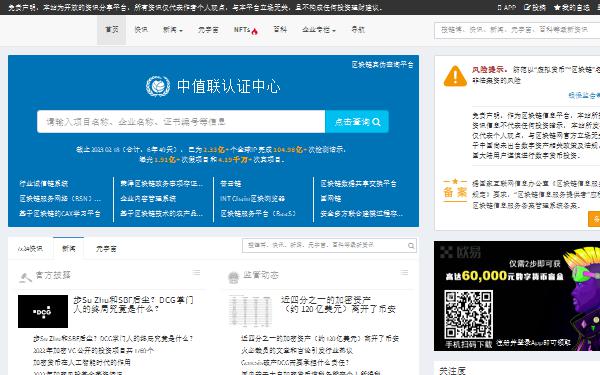
Task: Open the NFTs menu item
Action: 242,30
